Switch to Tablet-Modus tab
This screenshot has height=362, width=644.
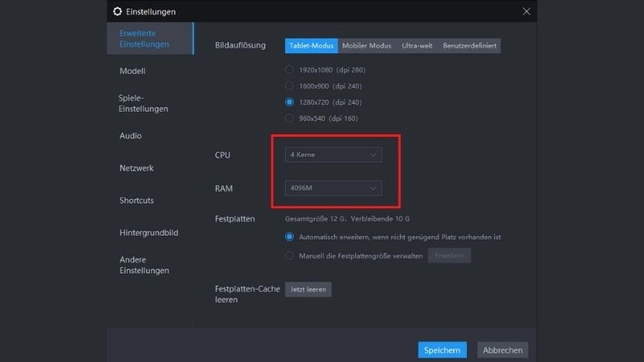pyautogui.click(x=311, y=46)
